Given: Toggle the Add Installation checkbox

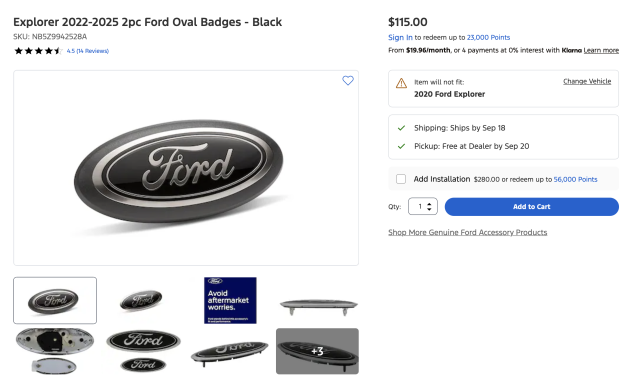Looking at the screenshot, I should [x=401, y=179].
